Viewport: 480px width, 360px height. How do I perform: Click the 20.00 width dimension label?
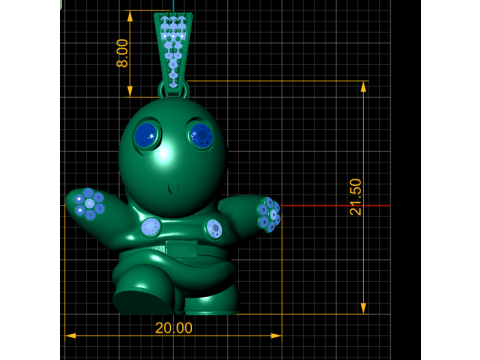(174, 328)
